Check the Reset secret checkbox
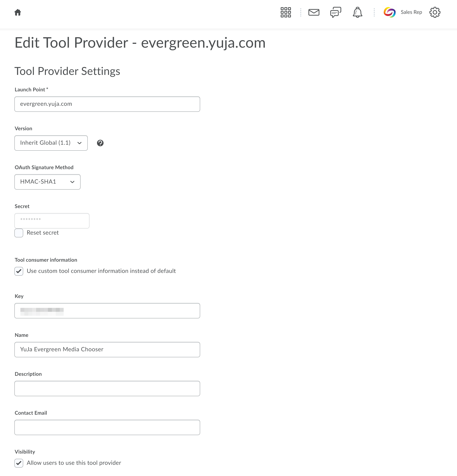 (x=19, y=233)
